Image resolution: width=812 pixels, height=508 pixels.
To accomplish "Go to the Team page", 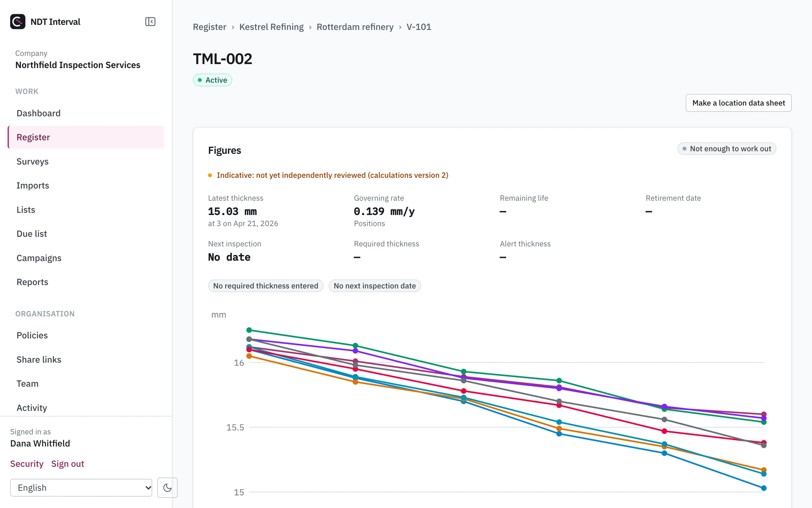I will (x=86, y=384).
